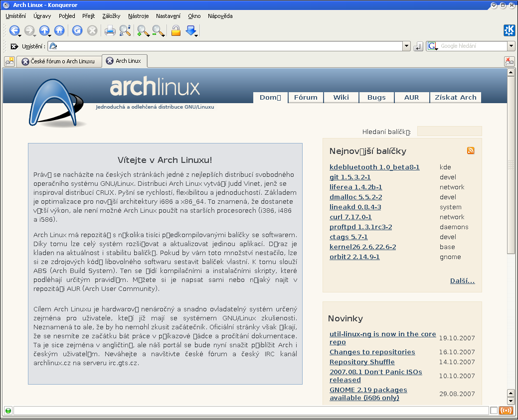This screenshot has width=518, height=420.
Task: Click the Print icon in the toolbar
Action: [110, 31]
